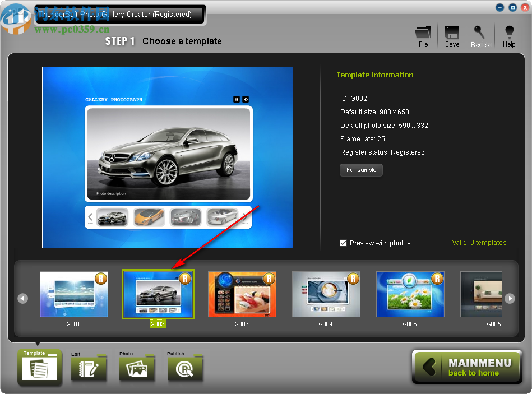Toggle the "Preview with photos" checkbox
532x394 pixels.
344,243
